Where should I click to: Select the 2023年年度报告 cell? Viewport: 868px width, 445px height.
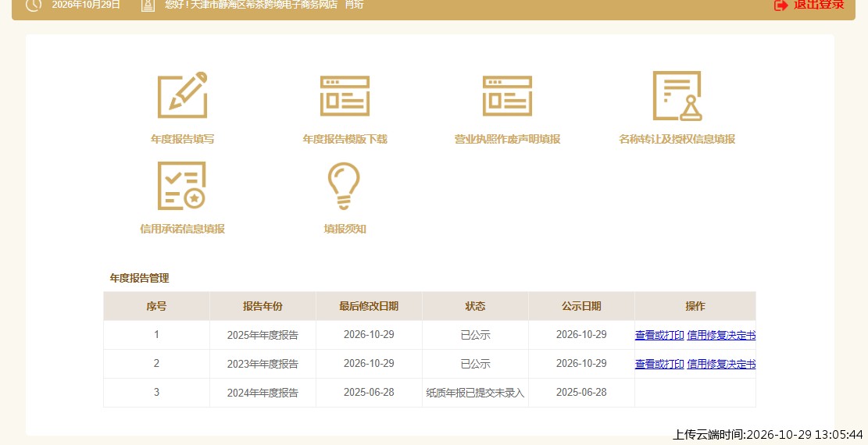click(263, 364)
